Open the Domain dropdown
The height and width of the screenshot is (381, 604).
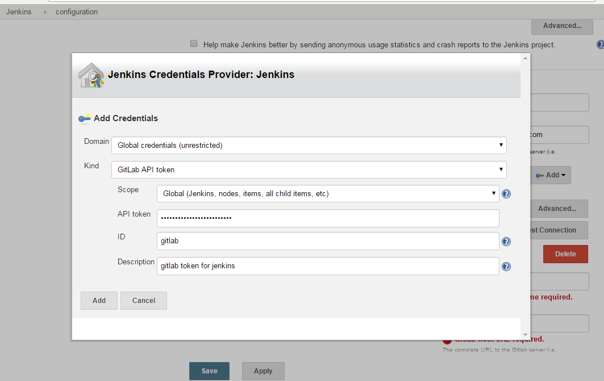coord(309,145)
